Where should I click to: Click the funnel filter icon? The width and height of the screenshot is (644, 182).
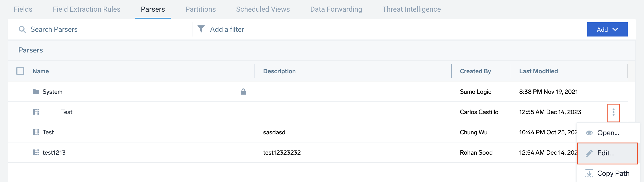point(201,29)
